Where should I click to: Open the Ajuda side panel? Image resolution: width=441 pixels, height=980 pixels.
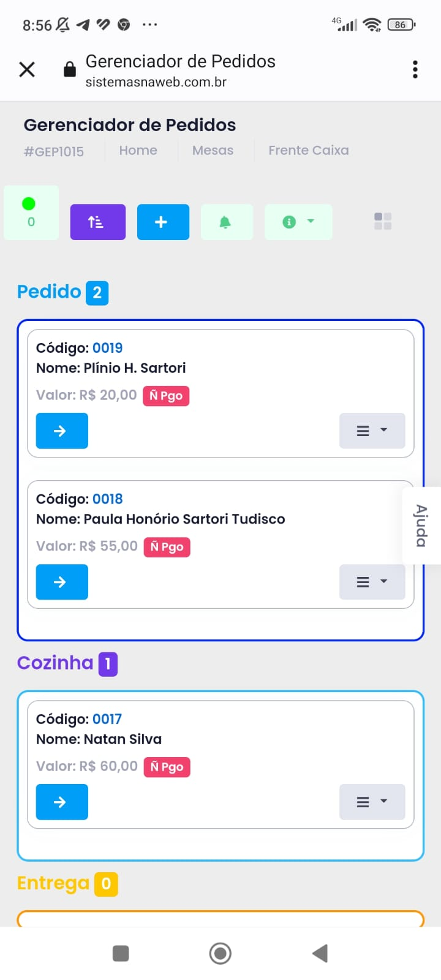click(420, 526)
